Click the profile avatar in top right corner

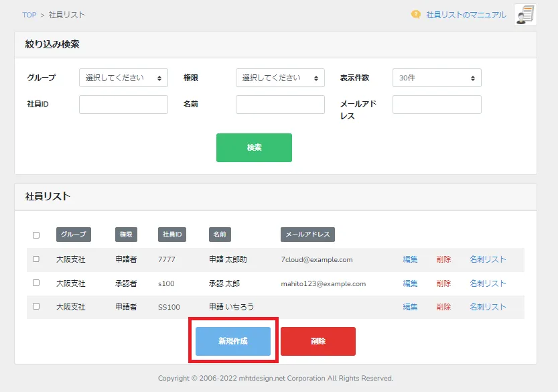525,14
